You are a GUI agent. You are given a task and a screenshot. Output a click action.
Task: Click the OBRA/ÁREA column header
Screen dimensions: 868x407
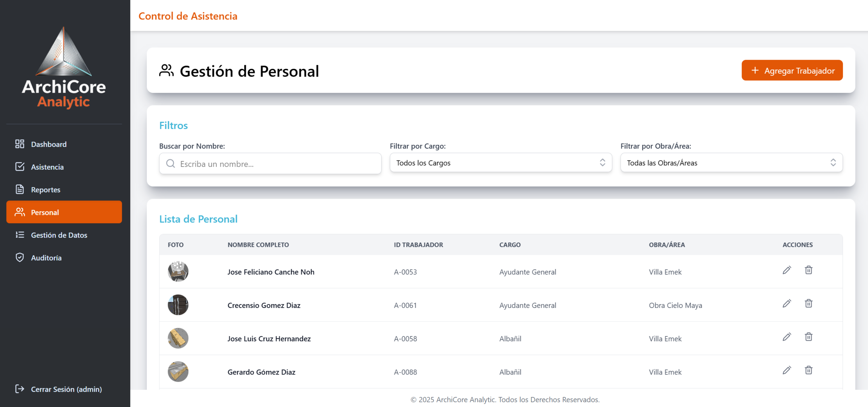pos(667,245)
